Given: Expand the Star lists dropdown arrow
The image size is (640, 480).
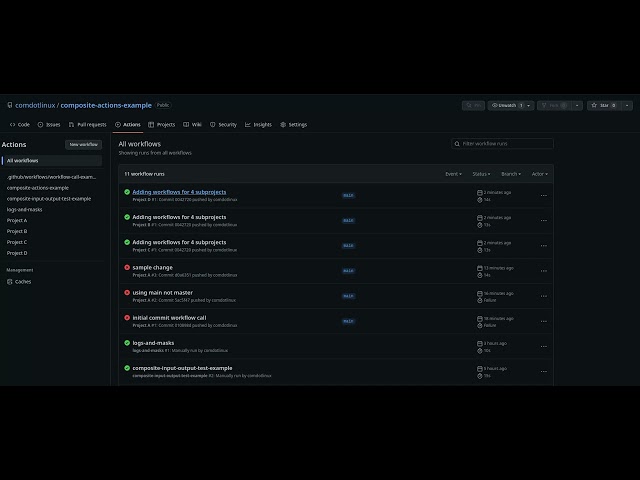Looking at the screenshot, I should (627, 105).
